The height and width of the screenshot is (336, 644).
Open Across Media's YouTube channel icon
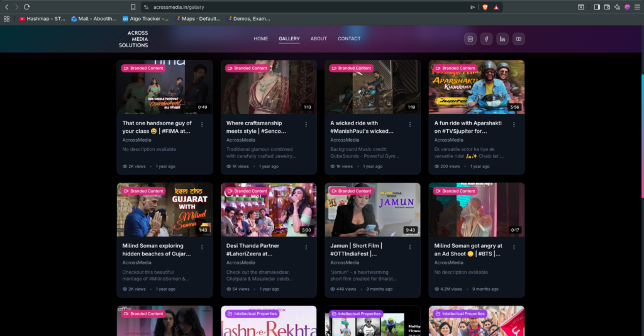pos(518,39)
